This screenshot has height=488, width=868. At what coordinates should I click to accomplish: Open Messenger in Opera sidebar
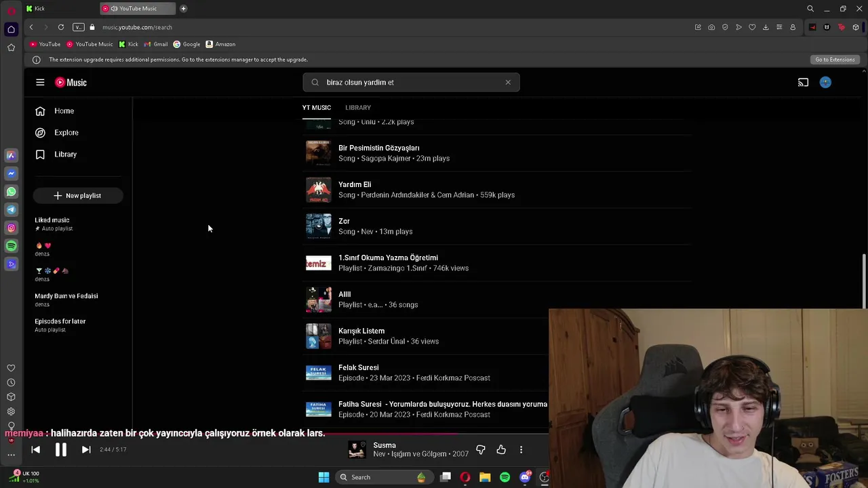point(11,174)
